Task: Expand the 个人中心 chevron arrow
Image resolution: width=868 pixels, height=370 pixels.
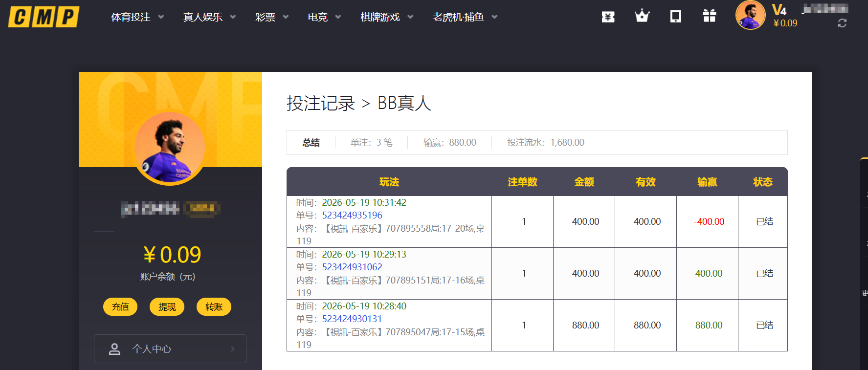Action: (233, 348)
